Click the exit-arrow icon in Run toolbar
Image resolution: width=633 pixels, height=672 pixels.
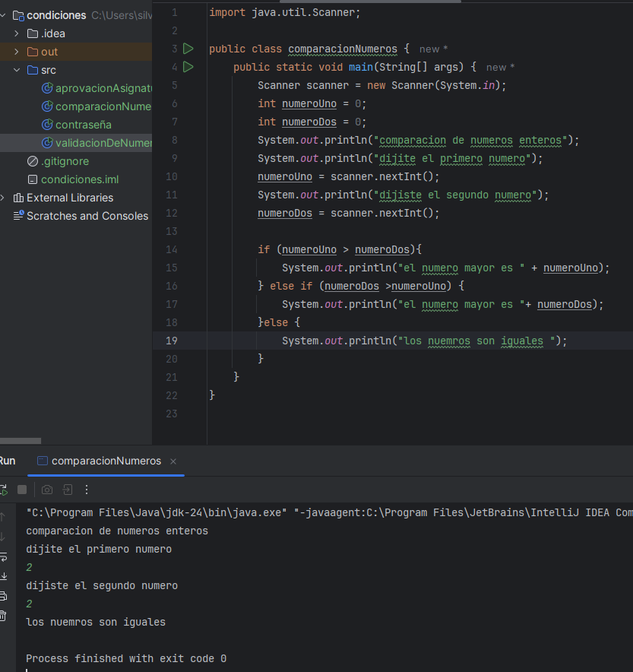tap(68, 490)
